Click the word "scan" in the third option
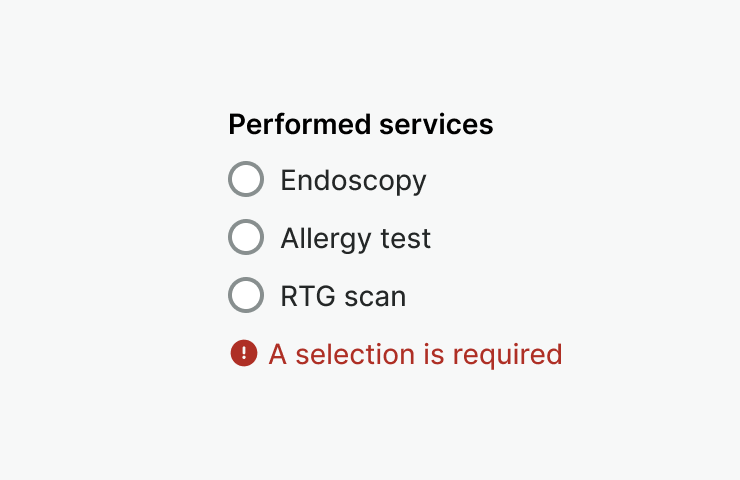 pyautogui.click(x=375, y=297)
